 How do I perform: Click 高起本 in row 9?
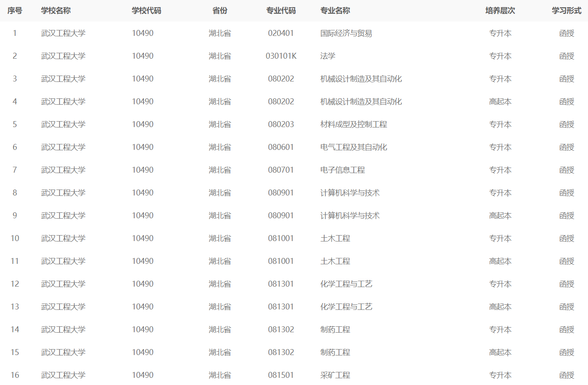point(500,216)
